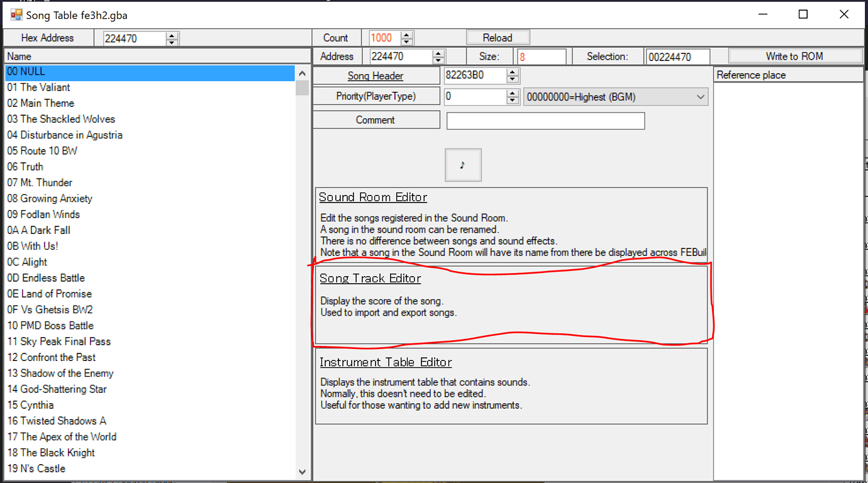Edit the Size field showing 8

541,56
